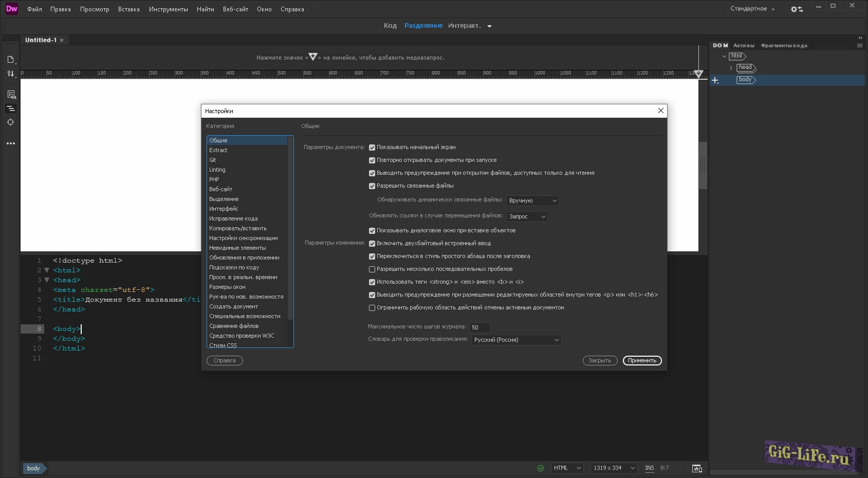The width and height of the screenshot is (868, 478).
Task: Click the File Management arrows icon
Action: point(10,73)
